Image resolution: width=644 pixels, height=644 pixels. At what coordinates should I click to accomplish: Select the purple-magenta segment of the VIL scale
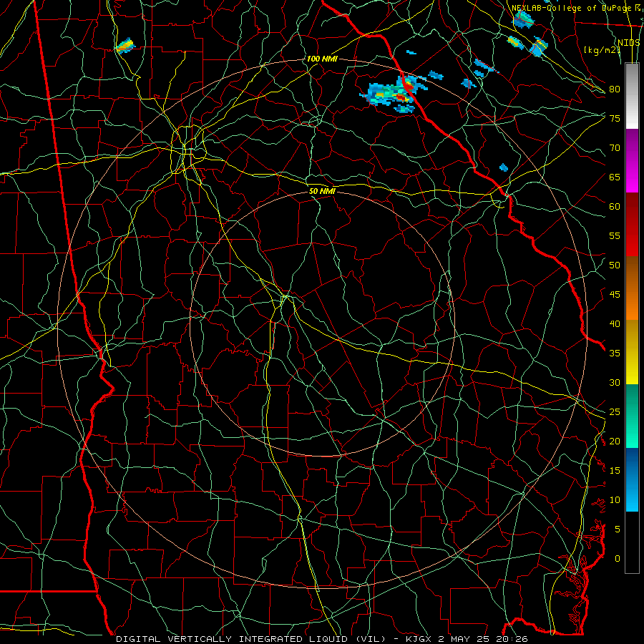pyautogui.click(x=632, y=160)
